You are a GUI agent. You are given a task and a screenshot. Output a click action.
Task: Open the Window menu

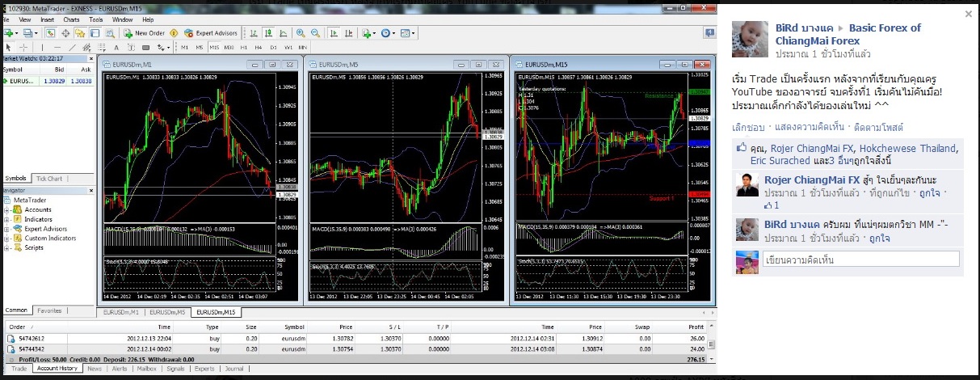click(123, 19)
